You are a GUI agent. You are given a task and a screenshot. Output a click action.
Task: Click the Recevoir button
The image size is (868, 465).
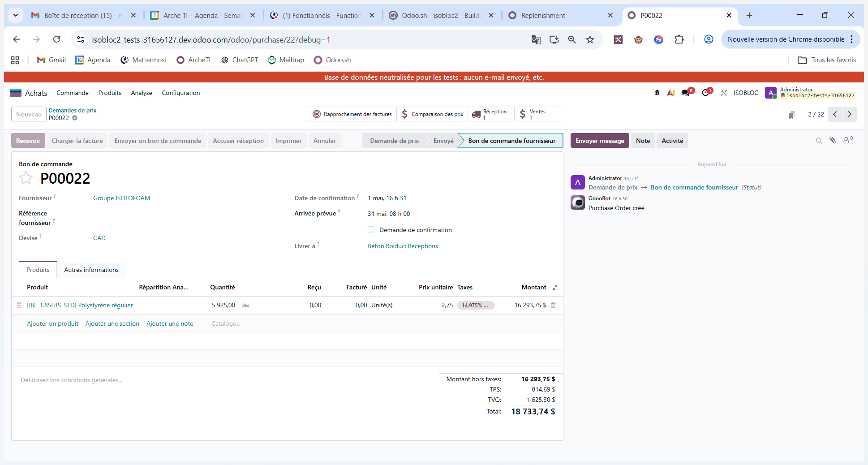[28, 141]
